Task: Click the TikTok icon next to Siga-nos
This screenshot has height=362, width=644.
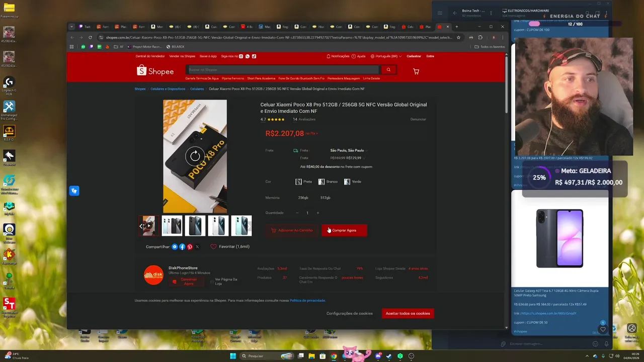Action: 254,56
